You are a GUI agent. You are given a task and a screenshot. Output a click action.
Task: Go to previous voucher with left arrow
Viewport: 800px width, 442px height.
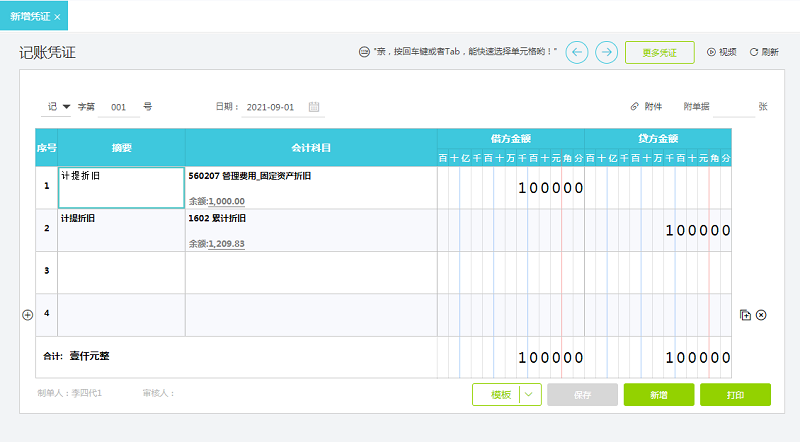(577, 52)
